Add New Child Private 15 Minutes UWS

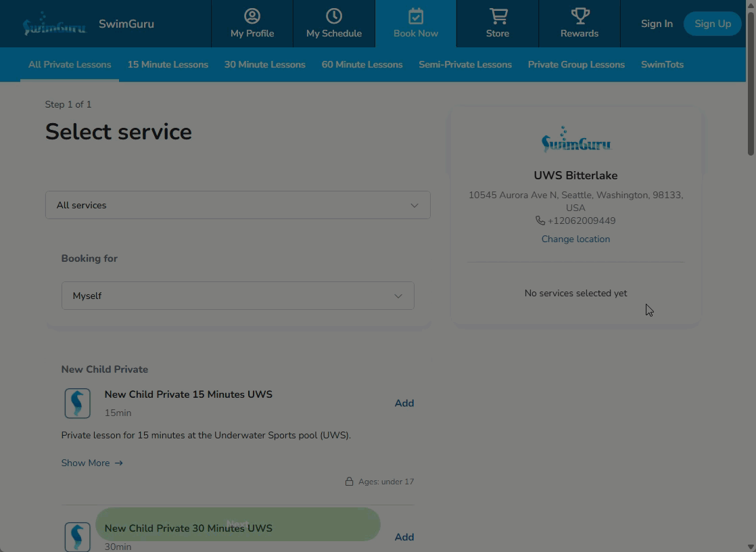pos(404,403)
